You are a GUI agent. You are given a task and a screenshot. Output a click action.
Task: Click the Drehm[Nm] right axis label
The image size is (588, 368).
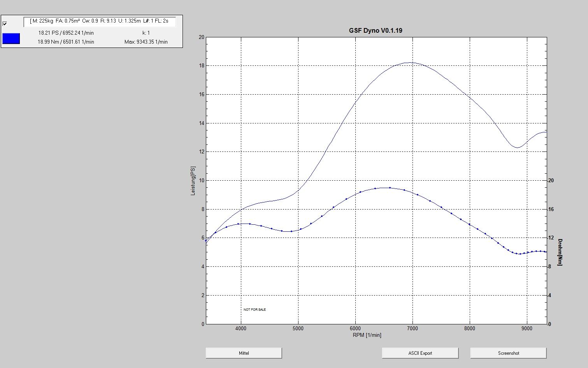560,252
